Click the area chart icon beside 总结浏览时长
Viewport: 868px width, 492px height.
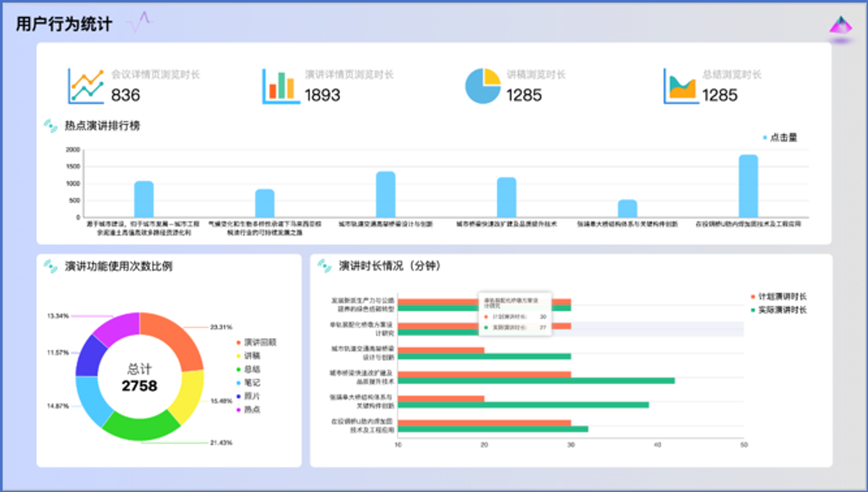click(x=681, y=86)
